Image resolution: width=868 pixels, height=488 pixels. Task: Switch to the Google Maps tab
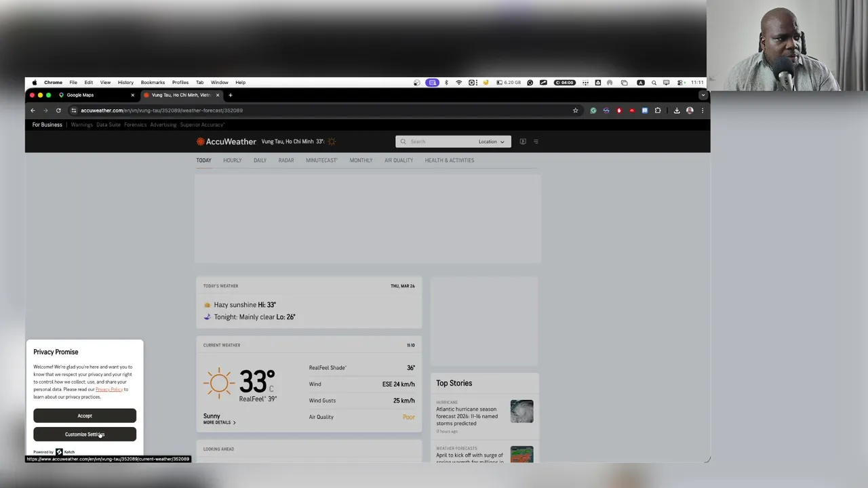[x=95, y=95]
